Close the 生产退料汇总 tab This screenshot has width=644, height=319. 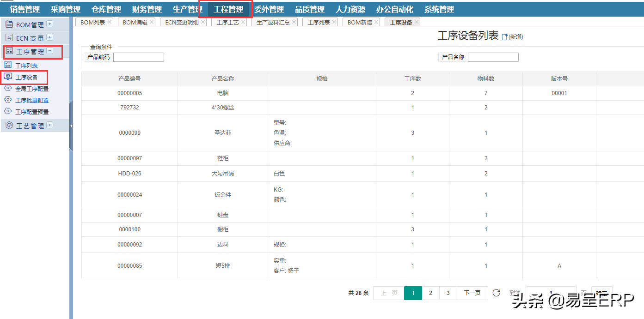pyautogui.click(x=294, y=22)
